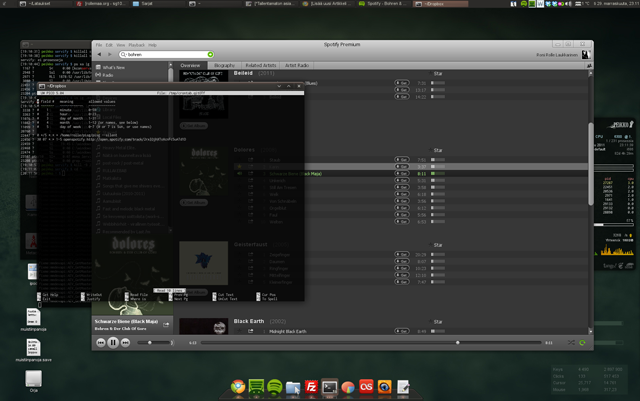Open the green list application in dock
The height and width of the screenshot is (401, 640).
[256, 387]
